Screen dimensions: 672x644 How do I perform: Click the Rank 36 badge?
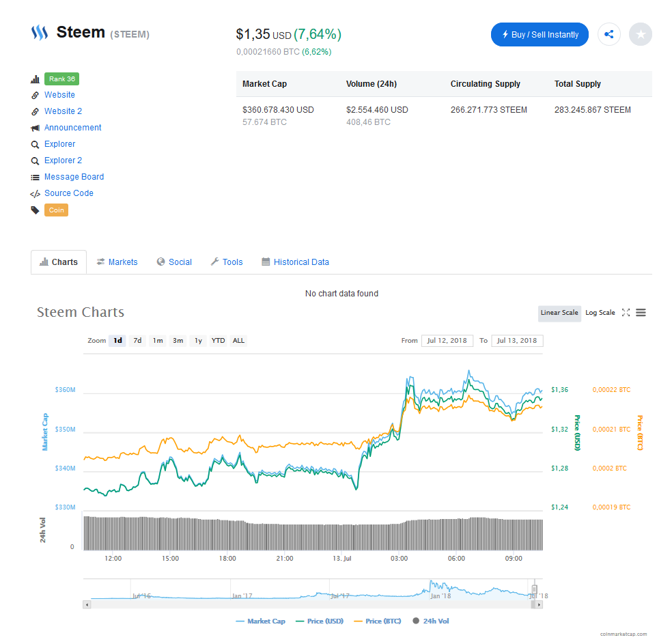(x=61, y=79)
